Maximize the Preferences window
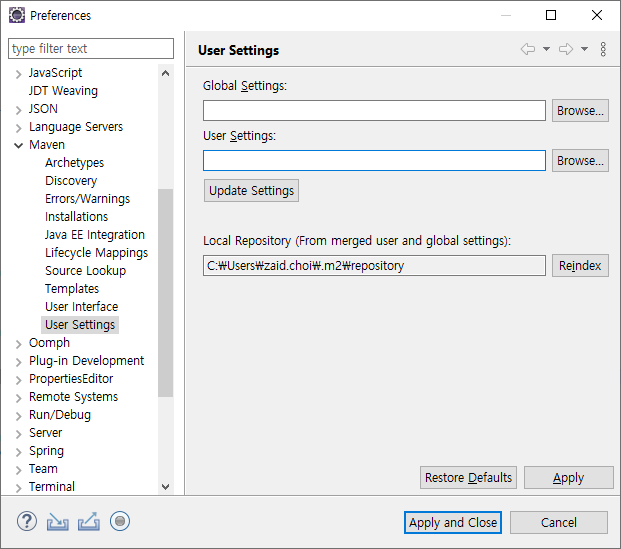 [x=551, y=15]
